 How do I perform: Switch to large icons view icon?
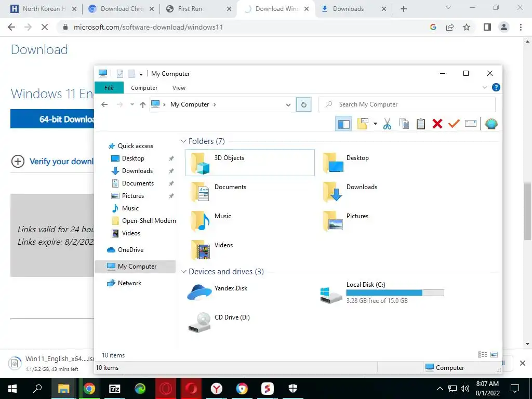coord(494,354)
